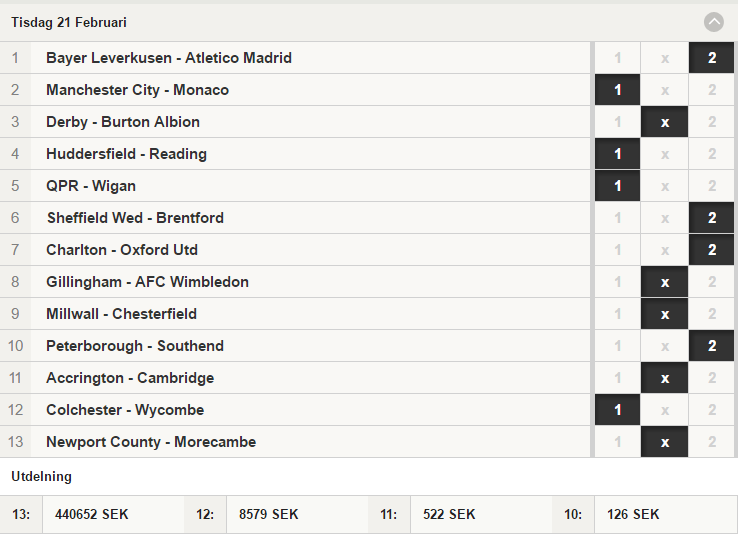
Task: Open the Manchester City - Monaco match row
Action: coord(295,90)
